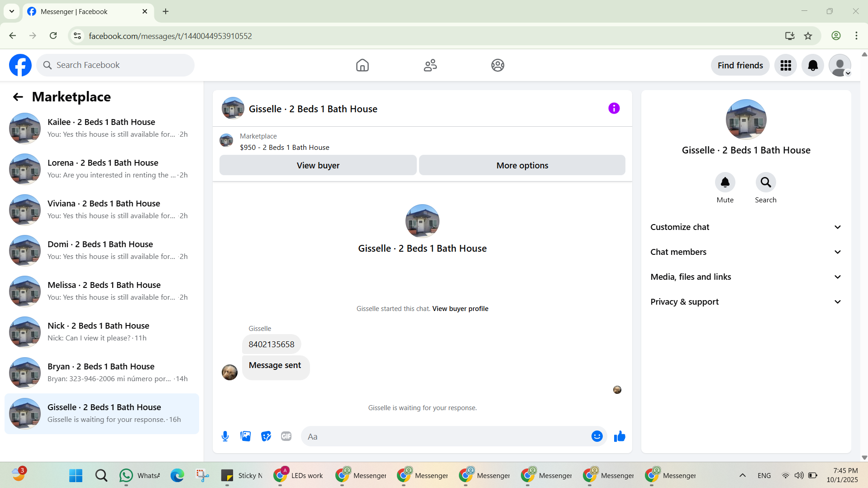Switch to LEDs work Chrome window
This screenshot has height=488, width=868.
299,475
